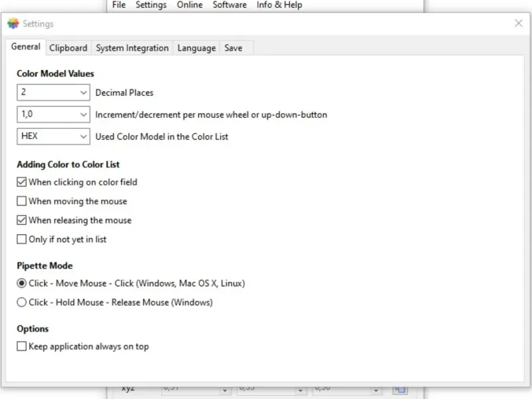Select Click - Move Mouse - Click pipette mode
532x399 pixels.
tap(21, 283)
